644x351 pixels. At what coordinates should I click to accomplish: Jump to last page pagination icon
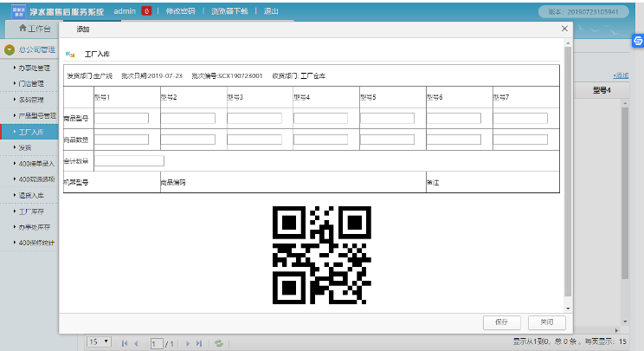click(200, 343)
